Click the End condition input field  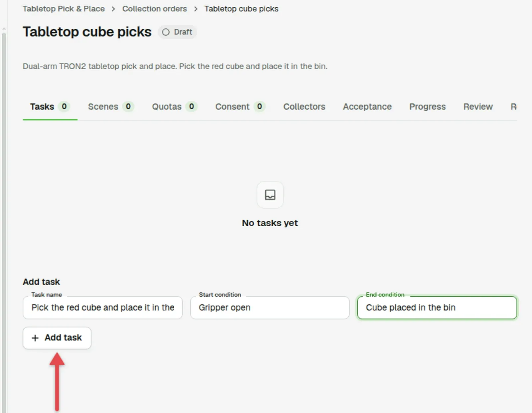[437, 308]
